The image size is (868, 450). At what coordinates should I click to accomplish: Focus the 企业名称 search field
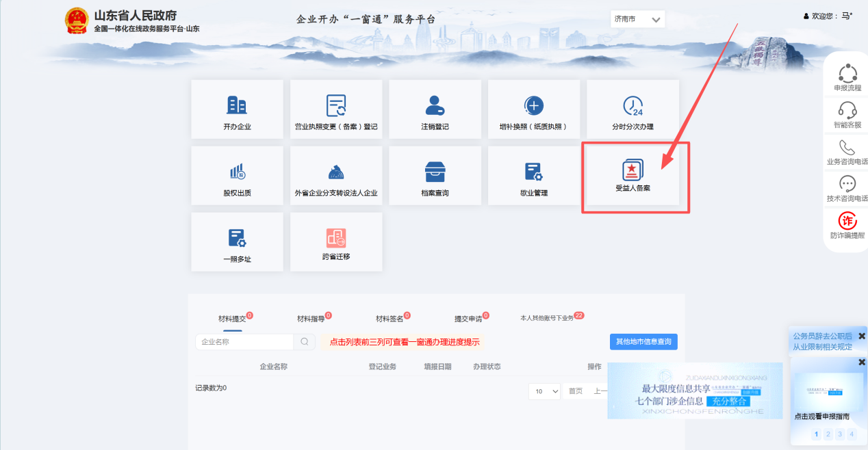pyautogui.click(x=244, y=342)
